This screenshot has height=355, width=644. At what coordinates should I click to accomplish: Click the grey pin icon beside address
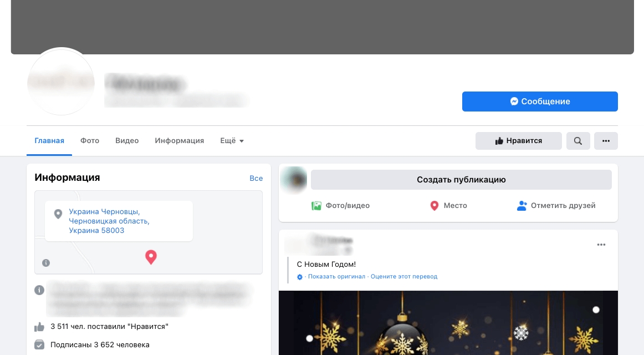(x=58, y=214)
